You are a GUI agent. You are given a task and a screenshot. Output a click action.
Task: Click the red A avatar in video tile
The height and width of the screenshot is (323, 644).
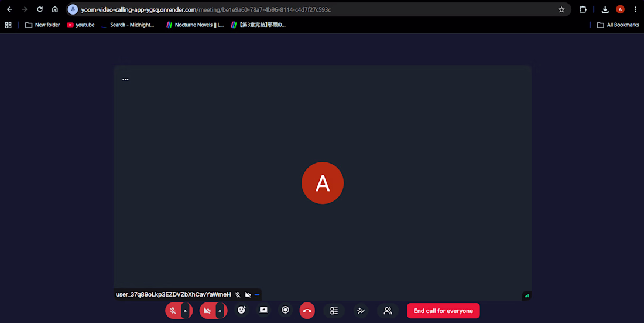coord(323,183)
